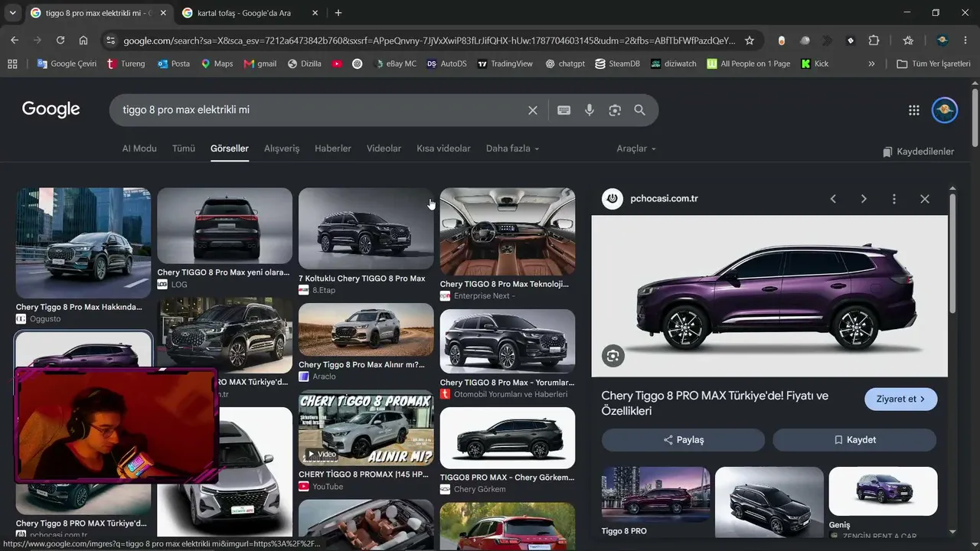Search inside the image with the Lens overlay
Image resolution: width=980 pixels, height=551 pixels.
(612, 356)
